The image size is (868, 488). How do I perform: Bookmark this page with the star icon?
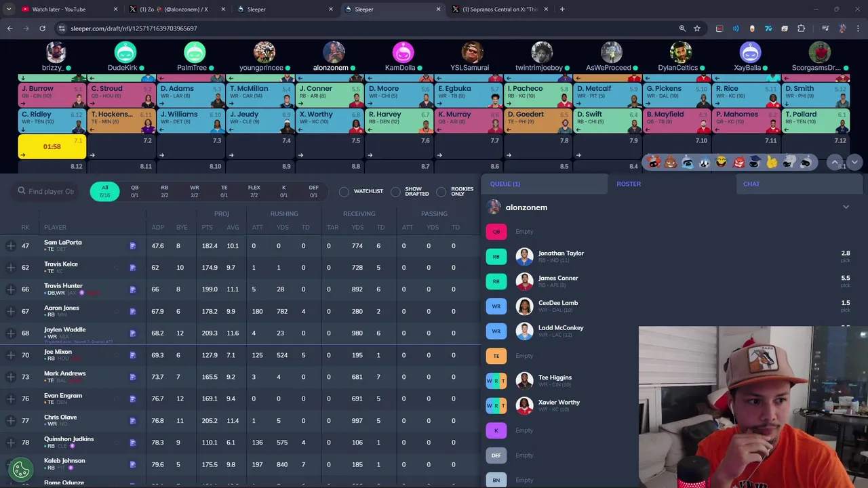(x=697, y=28)
